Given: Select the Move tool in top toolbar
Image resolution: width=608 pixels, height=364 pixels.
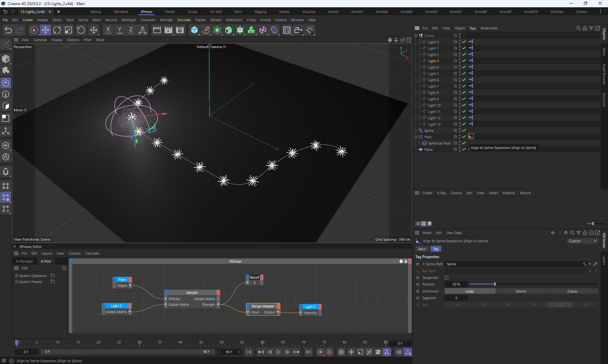Looking at the screenshot, I should pos(45,30).
